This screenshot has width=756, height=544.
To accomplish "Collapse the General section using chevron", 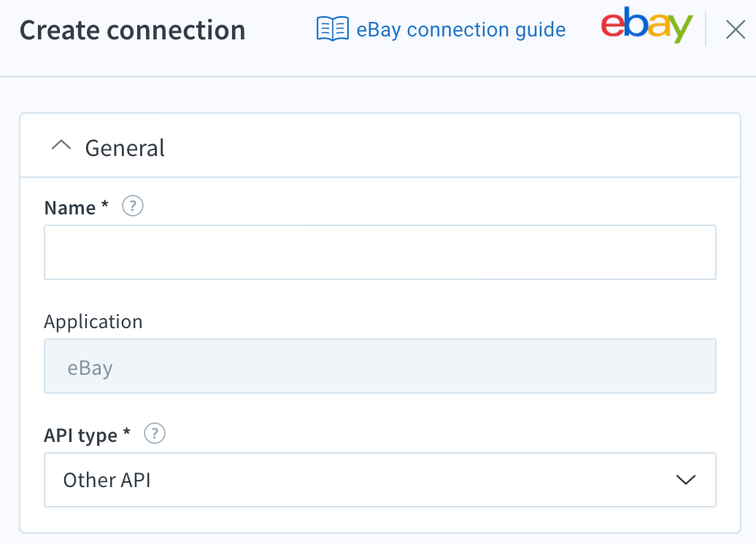I will pos(61,146).
